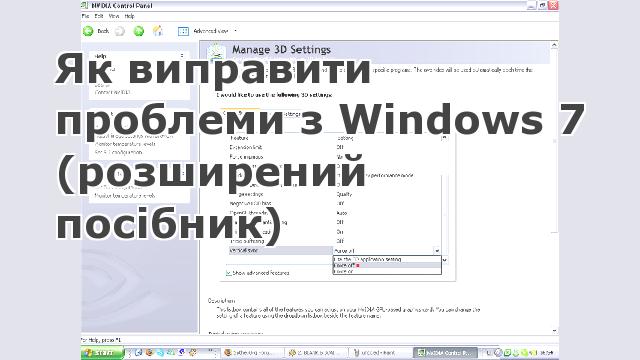Click settings list scroll up arrow

(x=444, y=138)
